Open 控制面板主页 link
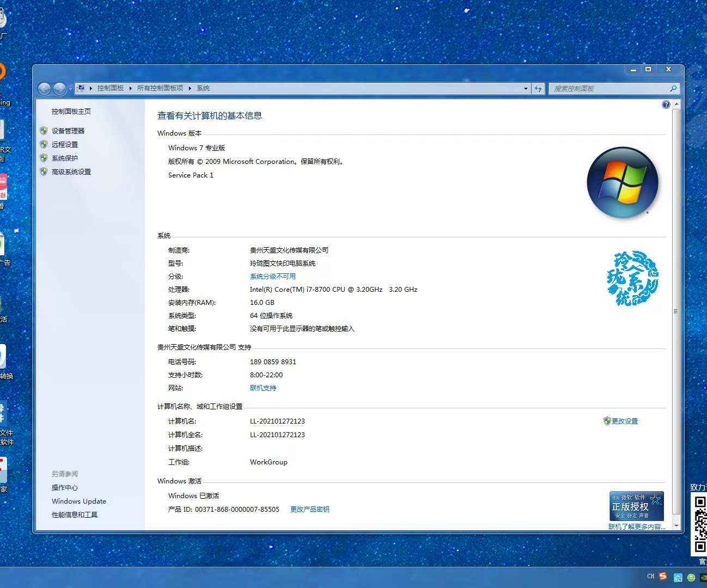This screenshot has height=588, width=707. pyautogui.click(x=71, y=112)
